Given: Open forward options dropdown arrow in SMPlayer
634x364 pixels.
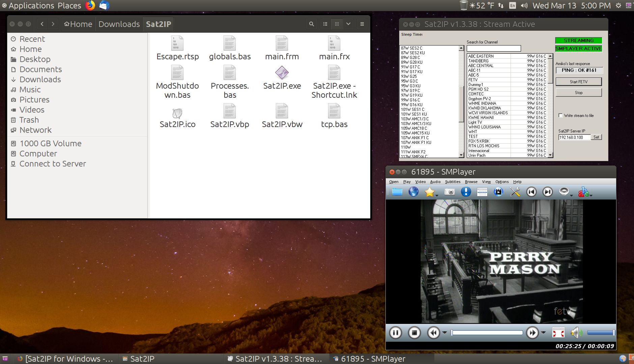Looking at the screenshot, I should [x=543, y=333].
